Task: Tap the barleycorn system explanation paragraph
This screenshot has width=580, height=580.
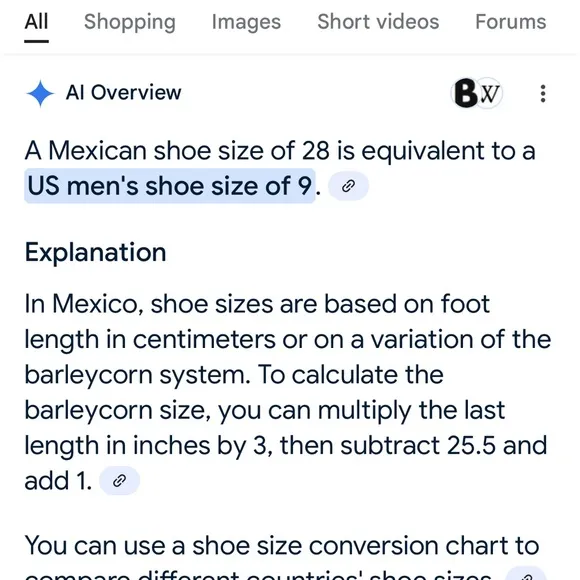Action: (x=288, y=392)
